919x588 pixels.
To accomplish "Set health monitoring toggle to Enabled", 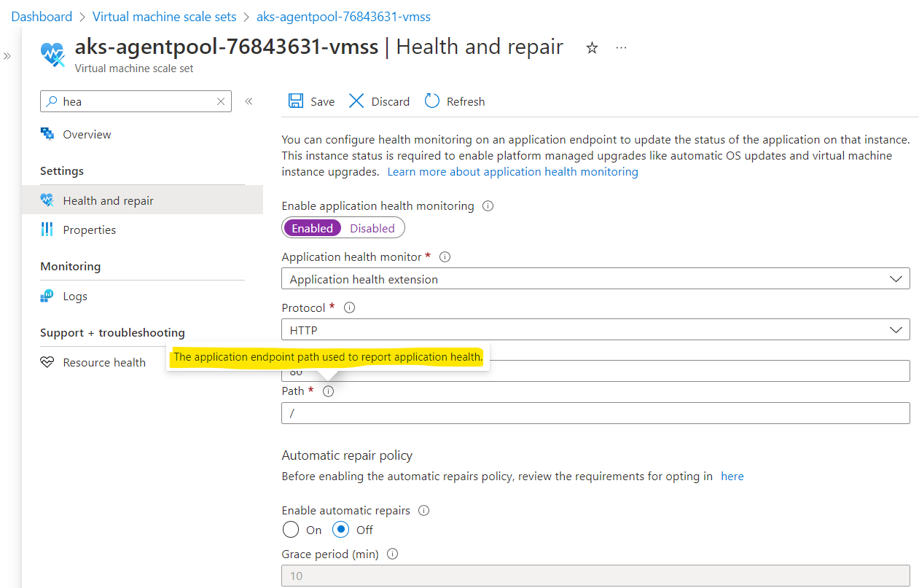I will pos(313,228).
